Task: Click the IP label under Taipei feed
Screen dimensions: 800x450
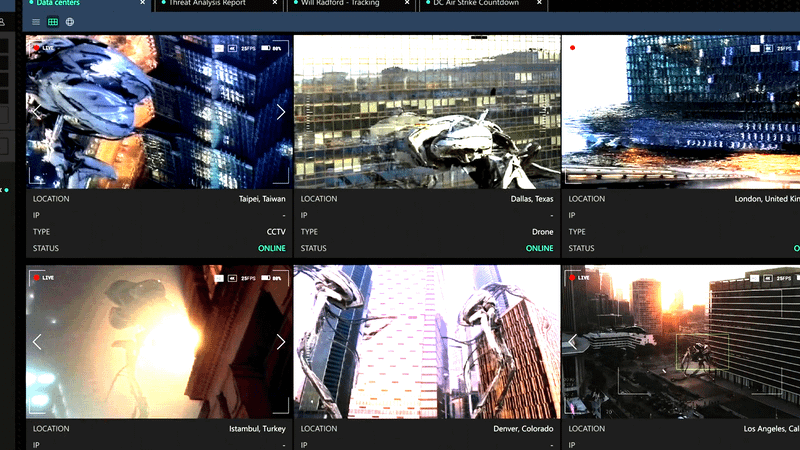Action: coord(36,215)
